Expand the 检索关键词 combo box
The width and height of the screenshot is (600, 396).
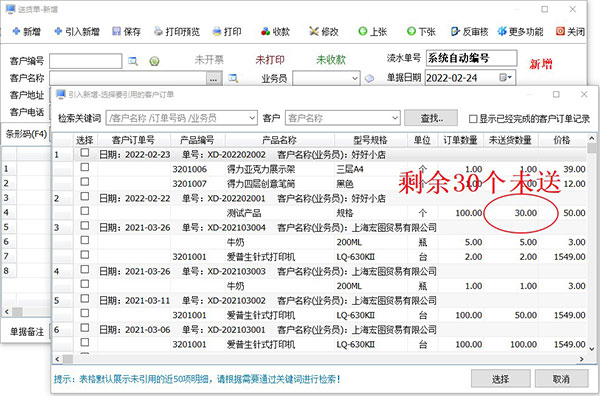[252, 118]
